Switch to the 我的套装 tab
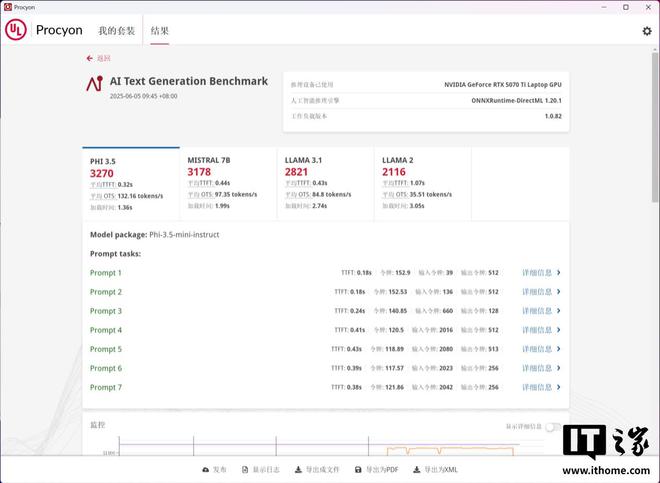The image size is (660, 483). click(117, 31)
